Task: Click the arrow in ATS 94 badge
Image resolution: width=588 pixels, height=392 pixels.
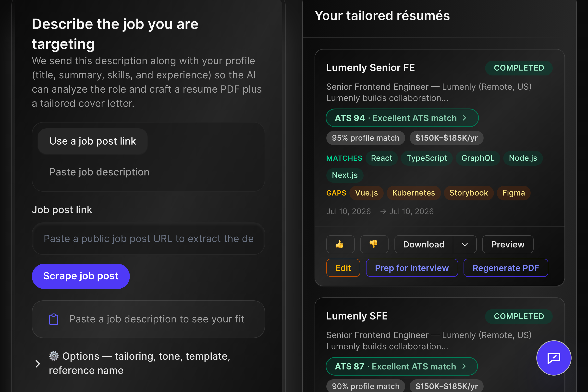Action: [464, 118]
